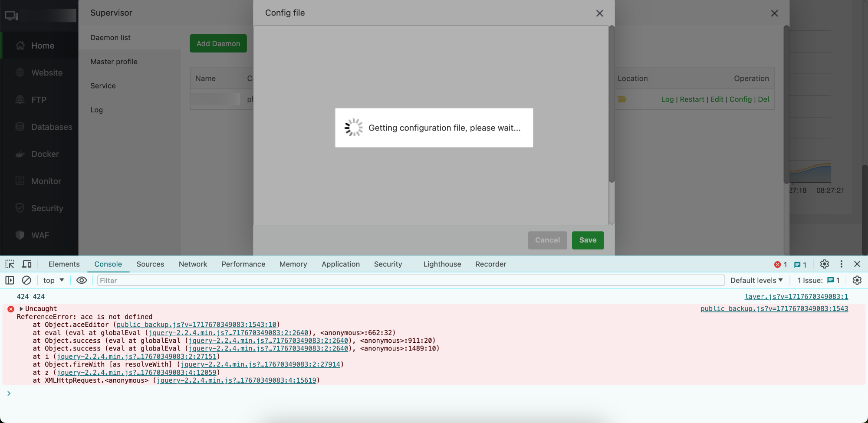This screenshot has width=868, height=423.
Task: Expand the top JavaScript context dropdown
Action: click(53, 280)
